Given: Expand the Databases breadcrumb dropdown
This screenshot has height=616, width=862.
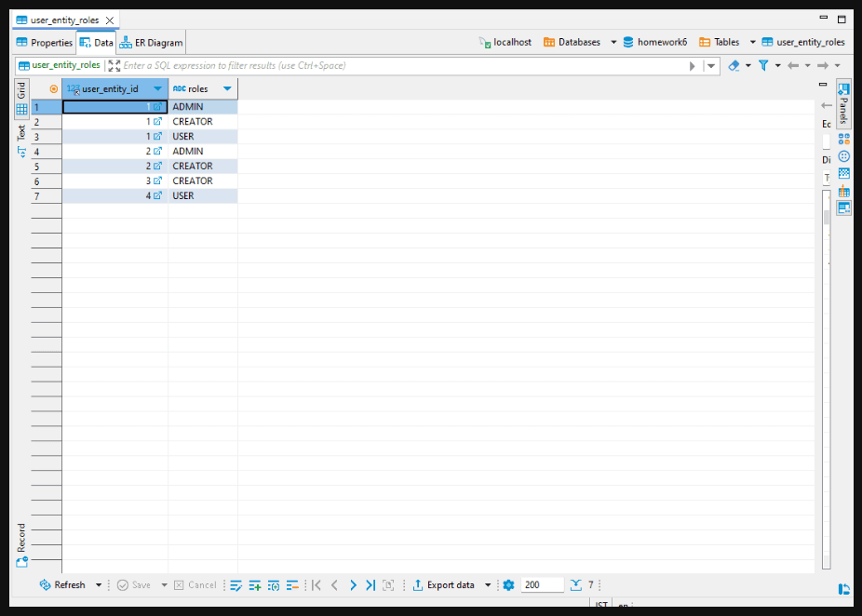Looking at the screenshot, I should tap(613, 42).
